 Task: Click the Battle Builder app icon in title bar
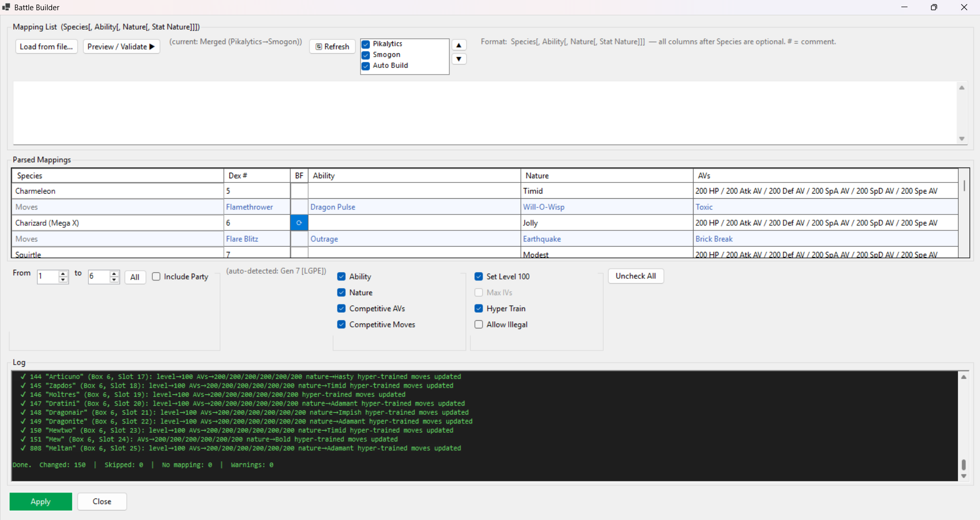pyautogui.click(x=6, y=7)
